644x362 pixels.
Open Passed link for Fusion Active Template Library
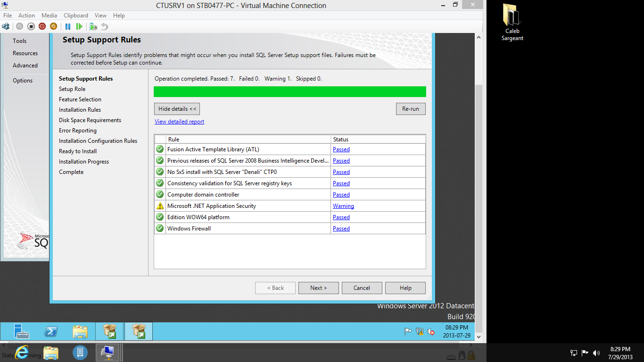(x=341, y=149)
